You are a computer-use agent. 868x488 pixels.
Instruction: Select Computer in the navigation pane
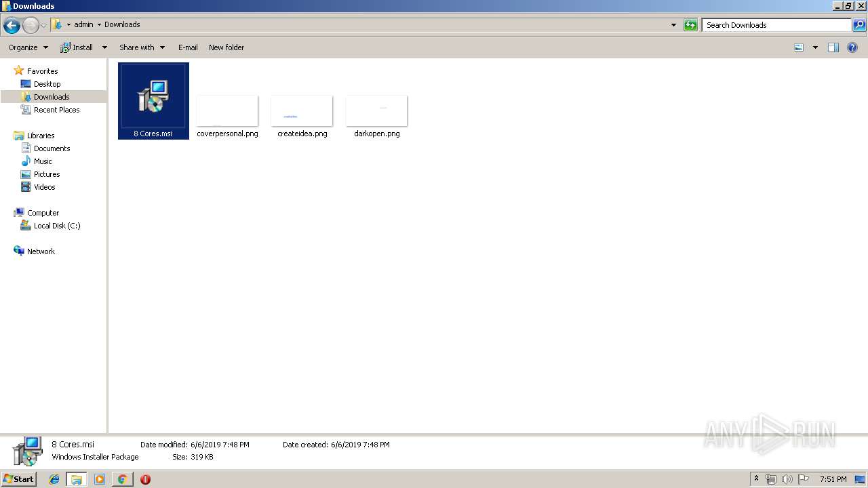pos(43,213)
